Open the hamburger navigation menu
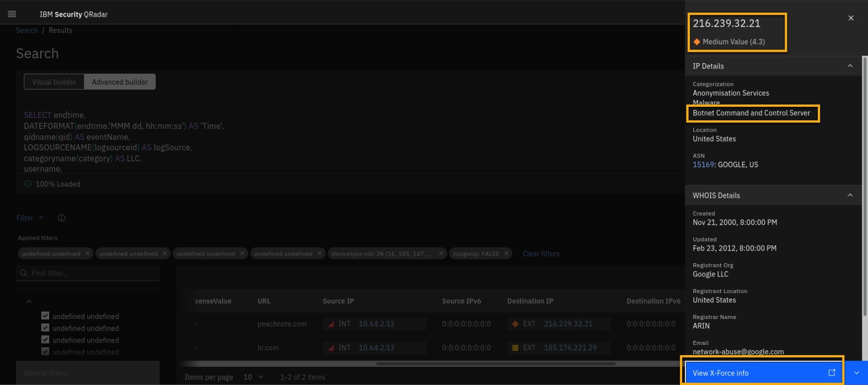This screenshot has height=385, width=868. 12,14
